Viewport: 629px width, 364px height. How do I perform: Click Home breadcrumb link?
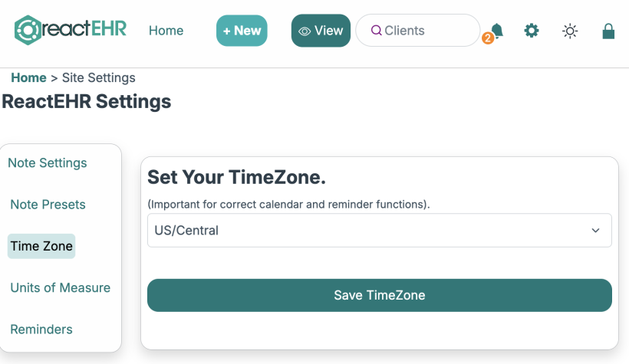click(x=28, y=77)
